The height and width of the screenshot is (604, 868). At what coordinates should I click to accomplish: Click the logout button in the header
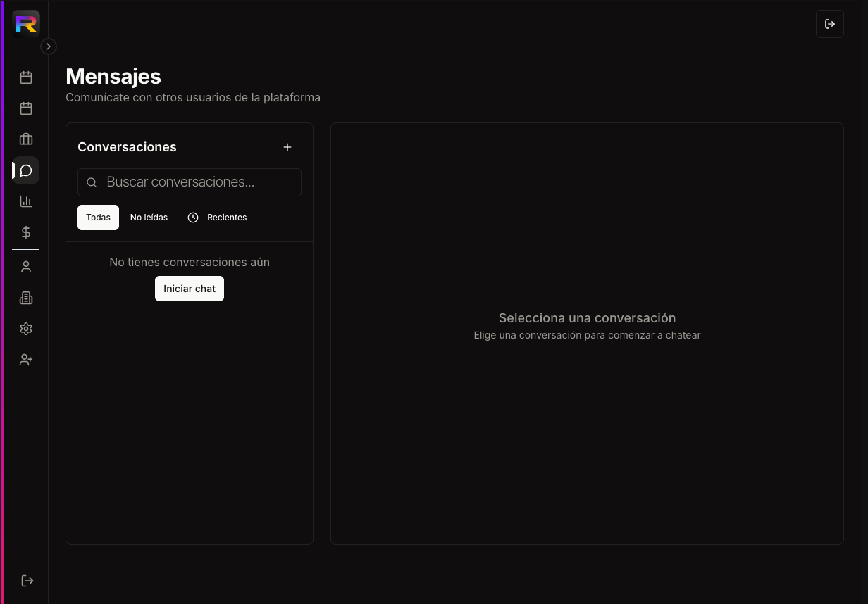click(830, 24)
